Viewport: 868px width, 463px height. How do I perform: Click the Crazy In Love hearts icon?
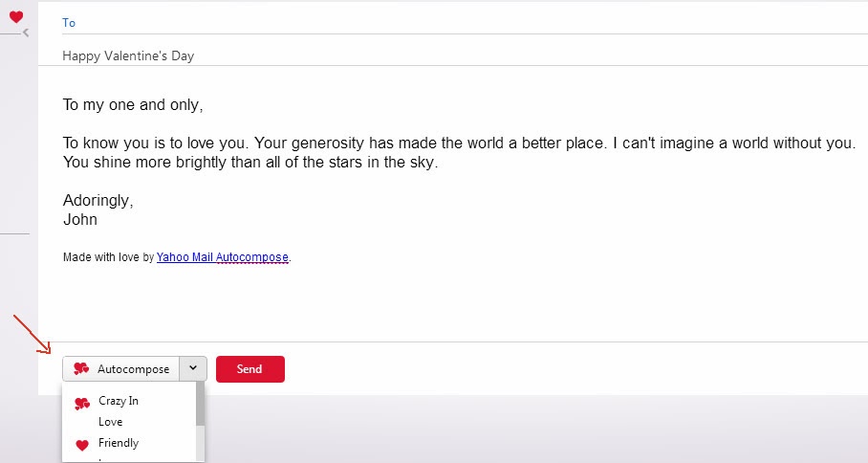(82, 404)
